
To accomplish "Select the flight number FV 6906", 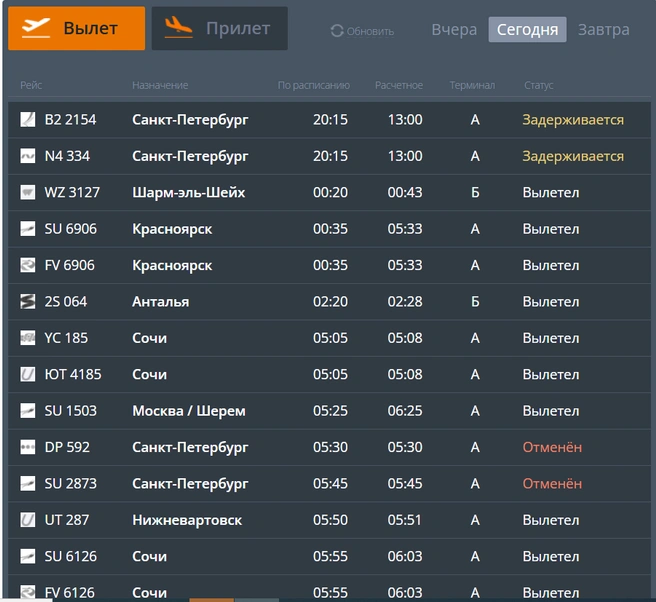I will coord(69,265).
